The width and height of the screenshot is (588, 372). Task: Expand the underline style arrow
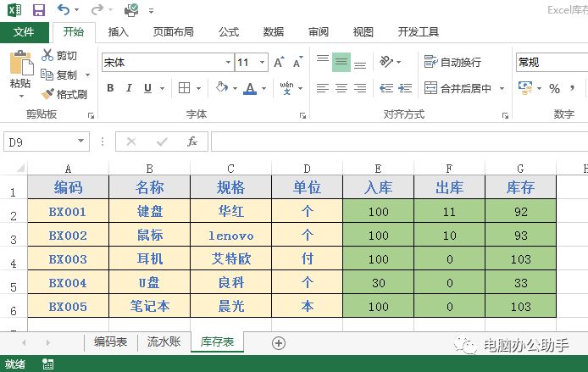(163, 88)
